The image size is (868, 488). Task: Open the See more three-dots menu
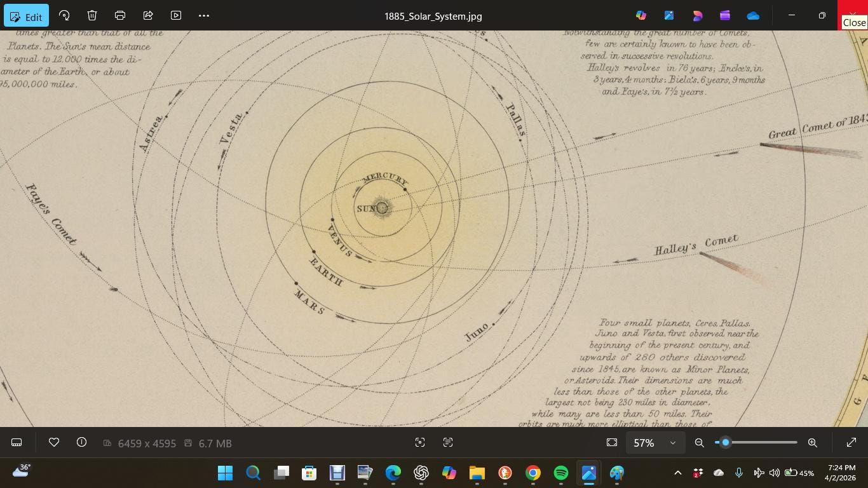(x=204, y=15)
